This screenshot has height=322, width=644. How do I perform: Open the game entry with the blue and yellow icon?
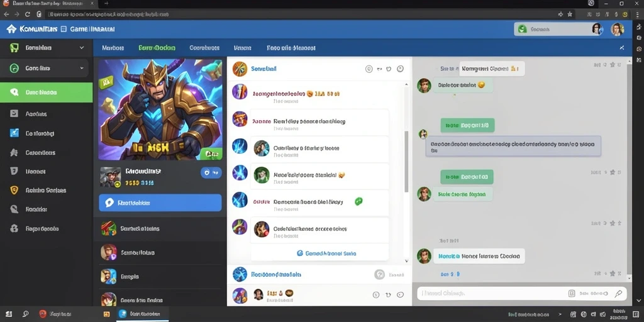[x=160, y=277]
